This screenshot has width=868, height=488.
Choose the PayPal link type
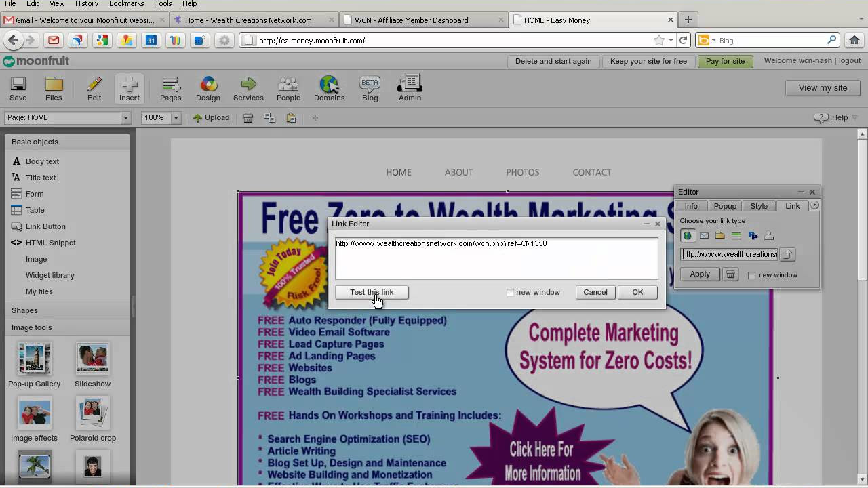click(x=753, y=236)
